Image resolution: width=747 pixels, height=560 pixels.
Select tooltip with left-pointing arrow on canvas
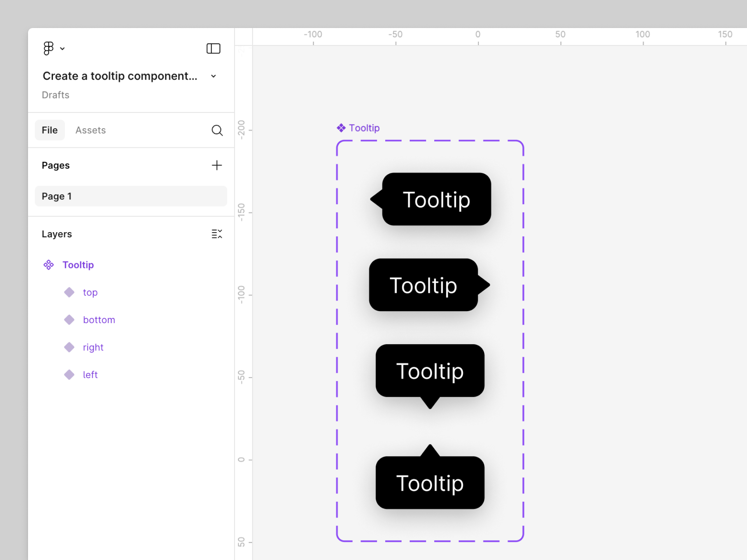pyautogui.click(x=436, y=199)
